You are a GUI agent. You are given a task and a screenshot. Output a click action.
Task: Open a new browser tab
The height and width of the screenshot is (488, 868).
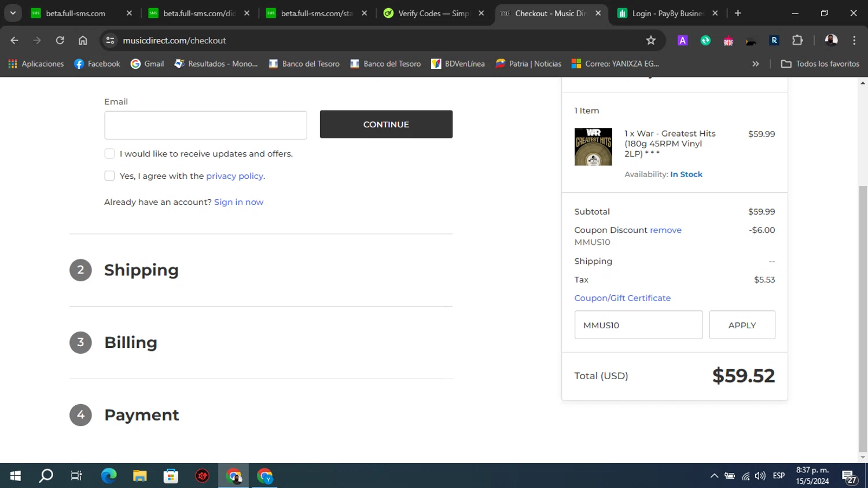[x=738, y=13]
